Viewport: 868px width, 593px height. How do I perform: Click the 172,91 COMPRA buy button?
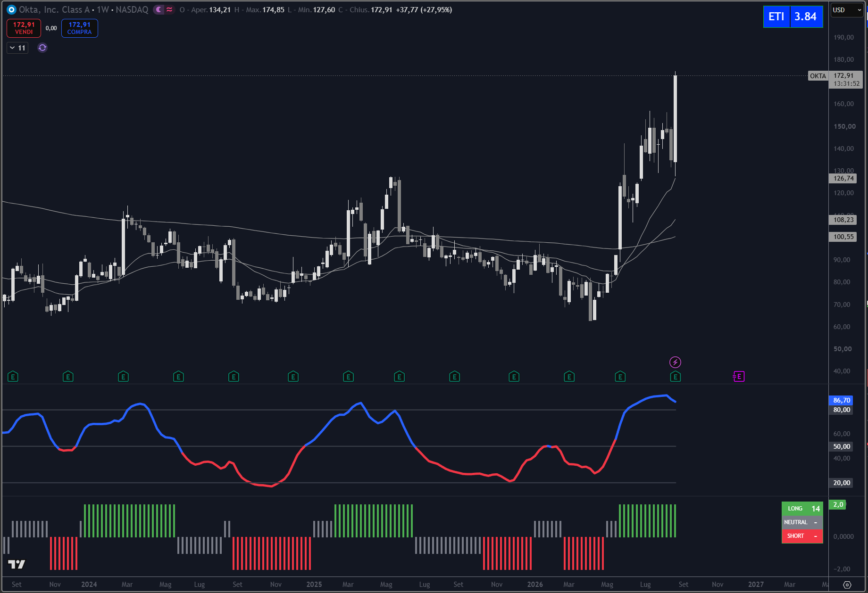pos(80,28)
